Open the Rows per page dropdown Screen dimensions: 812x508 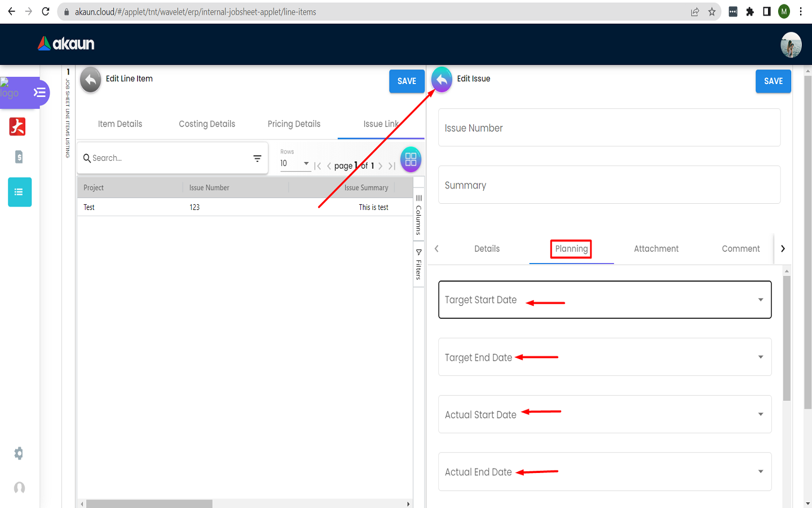coord(295,164)
